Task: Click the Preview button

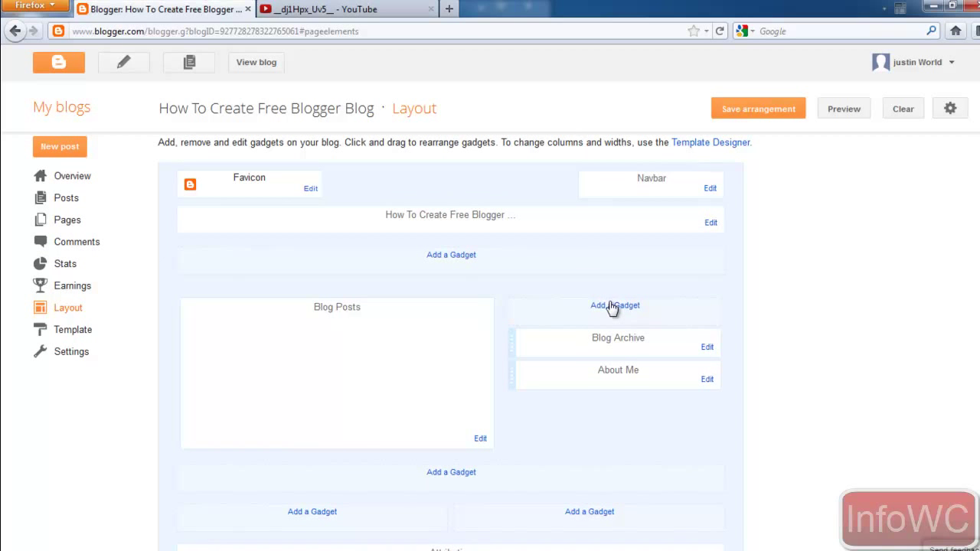Action: coord(844,109)
